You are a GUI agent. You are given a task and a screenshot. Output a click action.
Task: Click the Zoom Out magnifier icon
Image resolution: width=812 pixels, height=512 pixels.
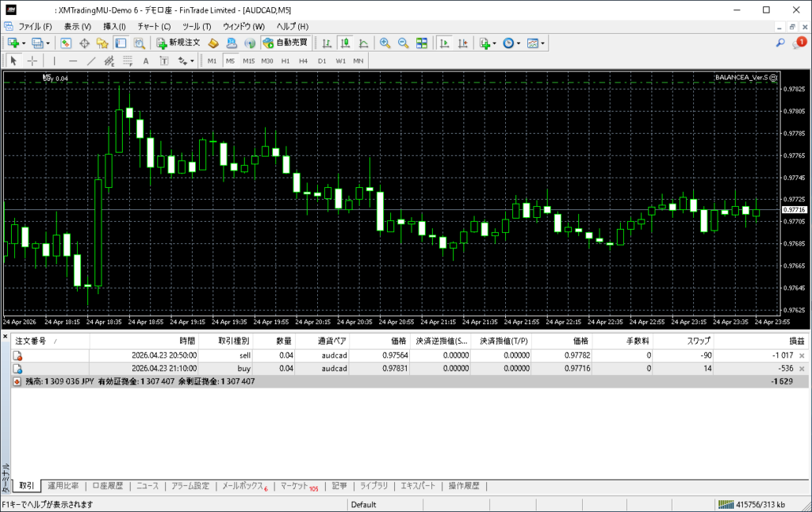click(x=403, y=43)
